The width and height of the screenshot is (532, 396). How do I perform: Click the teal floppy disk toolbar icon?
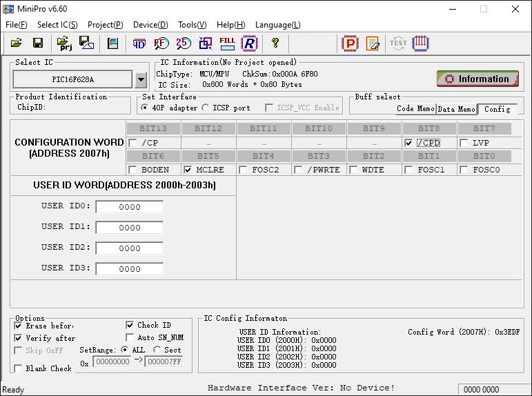112,43
